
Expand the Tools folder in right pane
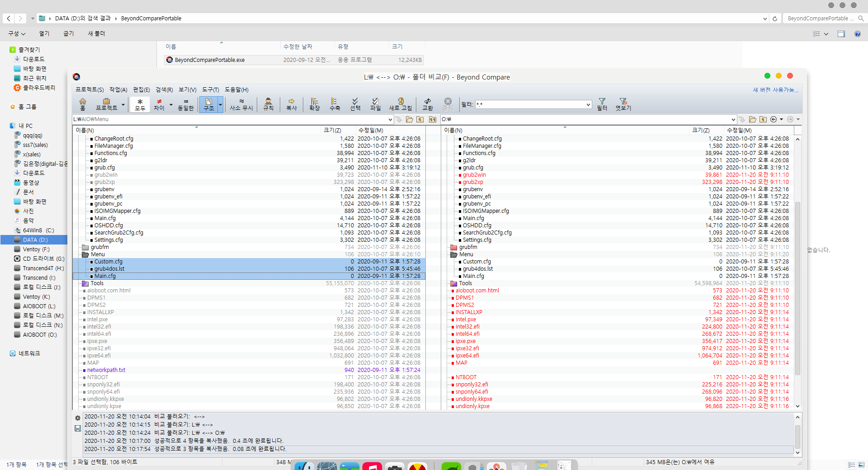point(453,283)
